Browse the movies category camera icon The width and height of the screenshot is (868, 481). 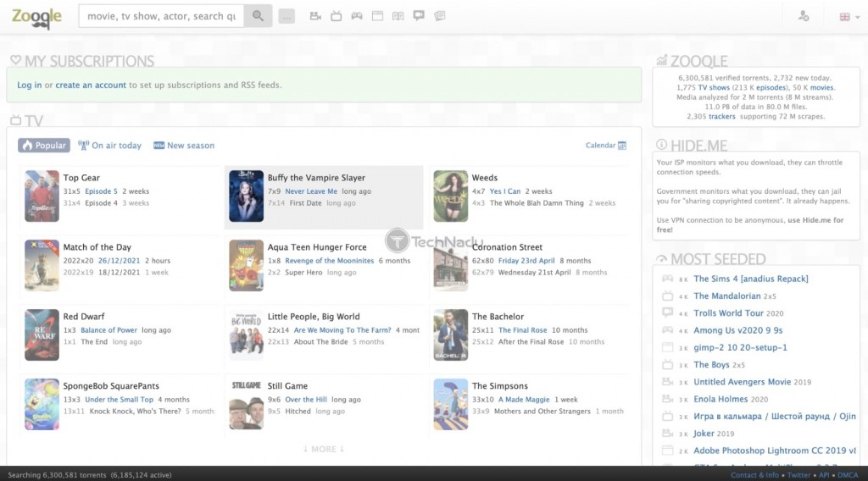(315, 16)
